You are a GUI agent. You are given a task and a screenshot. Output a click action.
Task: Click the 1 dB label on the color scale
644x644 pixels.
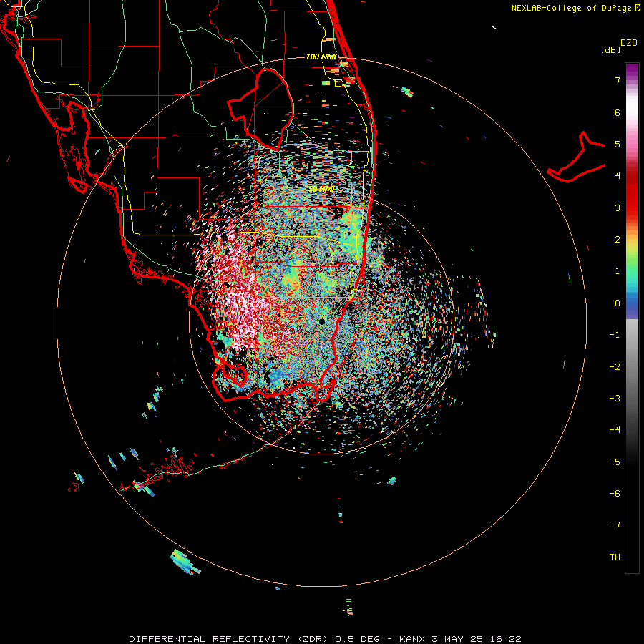618,271
